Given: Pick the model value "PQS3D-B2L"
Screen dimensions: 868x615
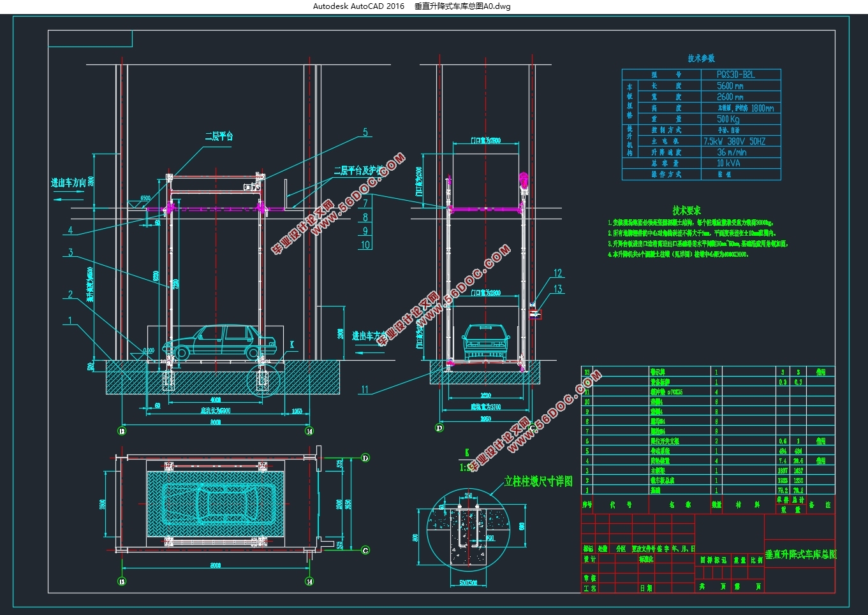Looking at the screenshot, I should coord(735,75).
